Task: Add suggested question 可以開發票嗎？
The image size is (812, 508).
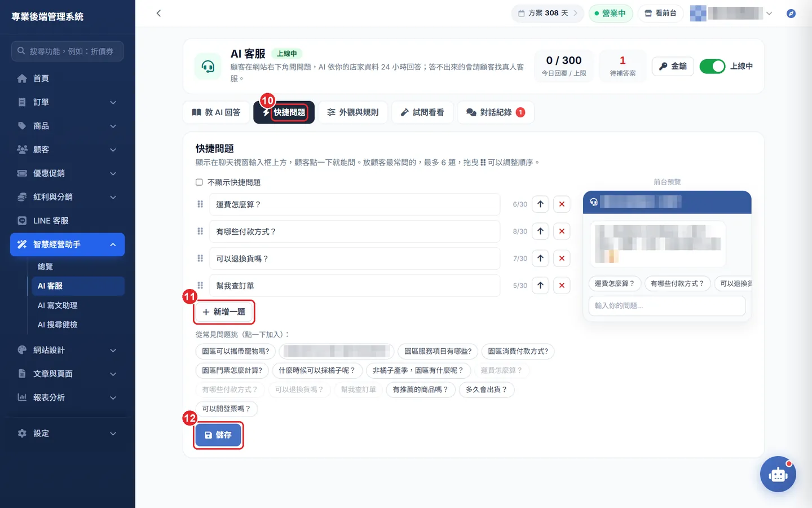Action: (x=226, y=409)
